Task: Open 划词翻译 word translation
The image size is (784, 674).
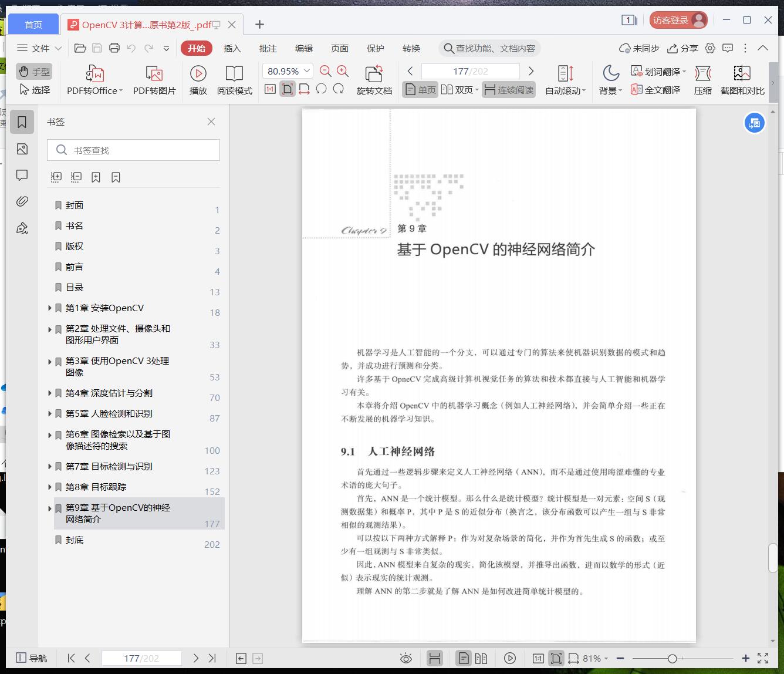Action: (658, 71)
